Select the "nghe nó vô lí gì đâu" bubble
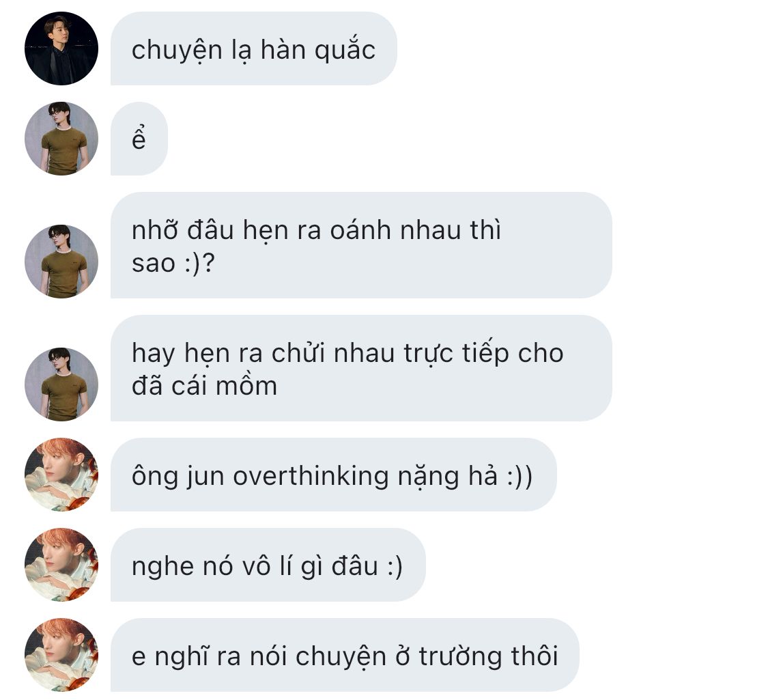The image size is (768, 700). (x=268, y=565)
